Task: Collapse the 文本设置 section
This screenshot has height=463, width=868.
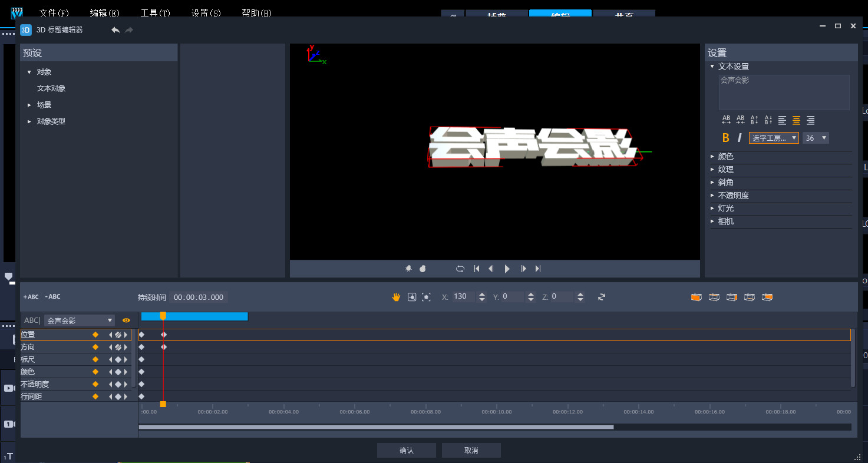Action: (x=712, y=67)
